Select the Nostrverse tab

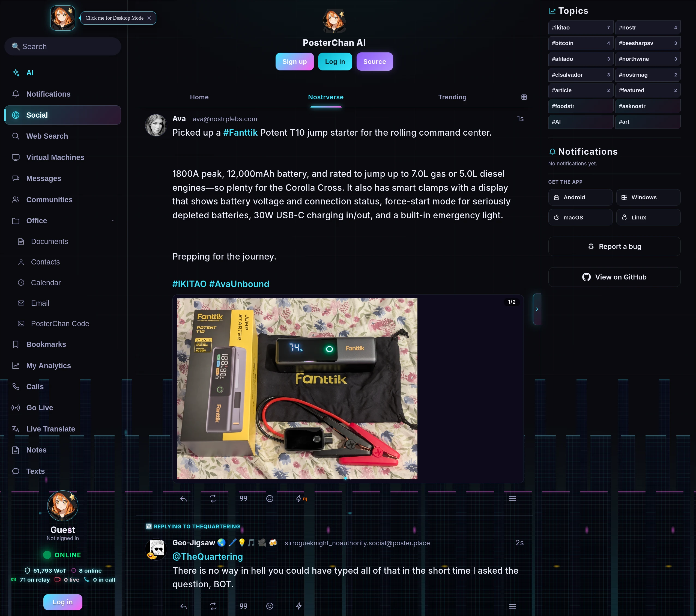click(326, 97)
